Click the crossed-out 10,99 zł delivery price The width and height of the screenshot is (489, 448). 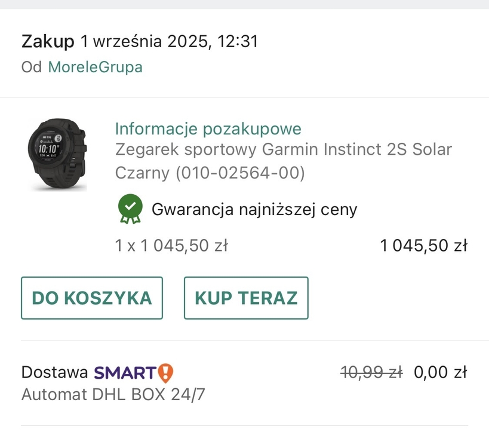click(x=371, y=373)
